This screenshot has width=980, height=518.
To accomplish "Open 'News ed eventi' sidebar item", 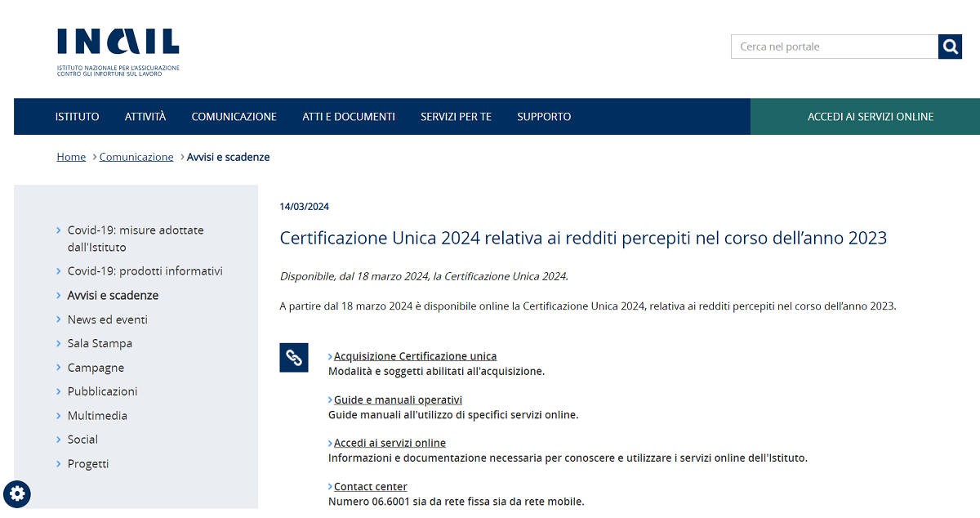I will point(108,319).
